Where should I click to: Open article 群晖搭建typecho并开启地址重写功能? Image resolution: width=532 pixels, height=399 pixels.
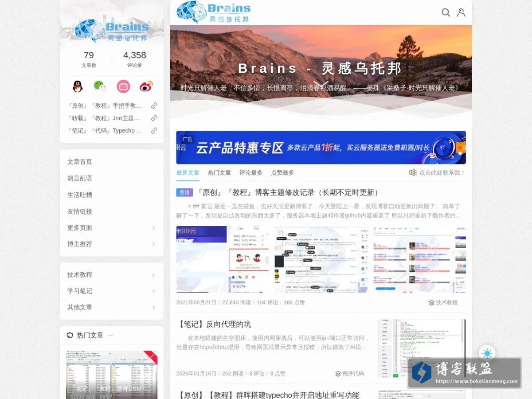coord(268,395)
